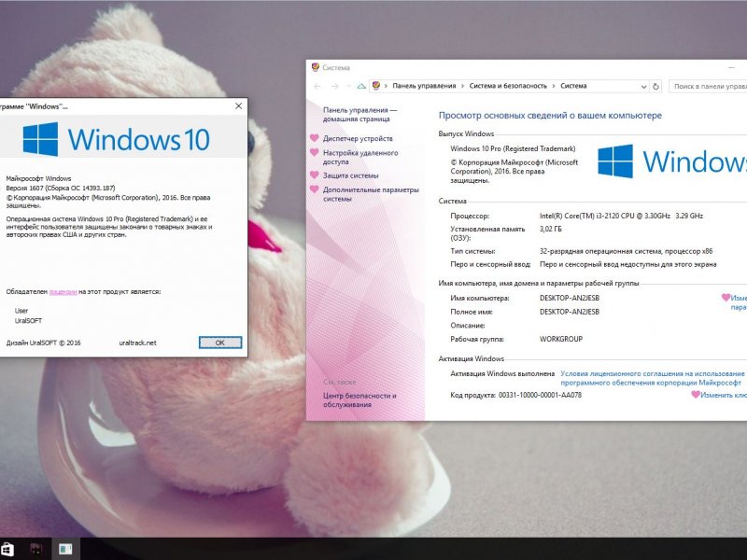Minimize the Система window
747x560 pixels.
(x=731, y=67)
